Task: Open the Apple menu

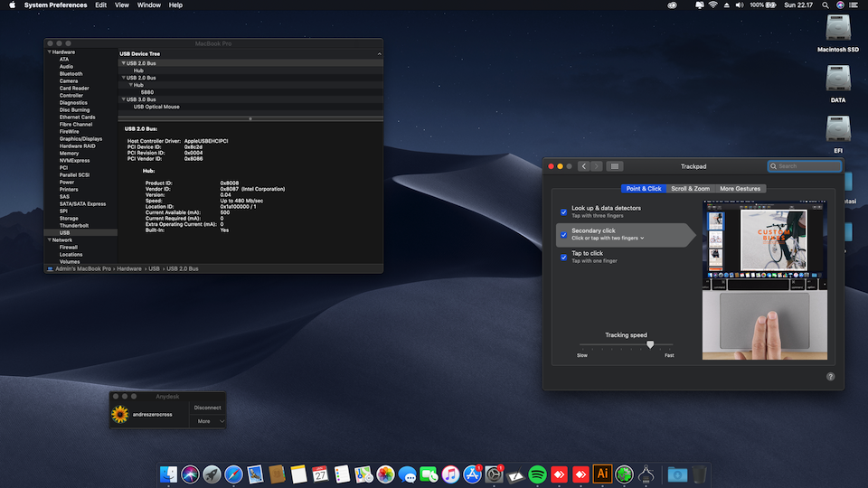Action: coord(12,5)
